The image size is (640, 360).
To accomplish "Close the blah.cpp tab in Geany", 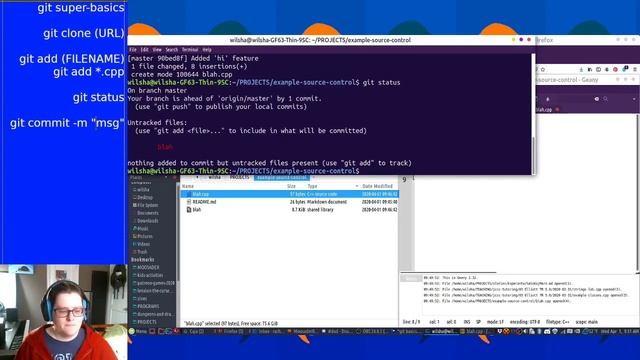I will pos(557,110).
